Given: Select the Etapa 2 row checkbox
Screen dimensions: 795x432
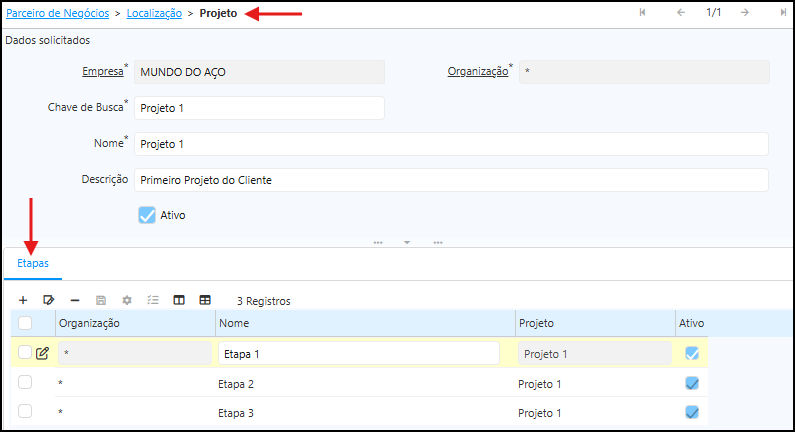Looking at the screenshot, I should click(25, 383).
